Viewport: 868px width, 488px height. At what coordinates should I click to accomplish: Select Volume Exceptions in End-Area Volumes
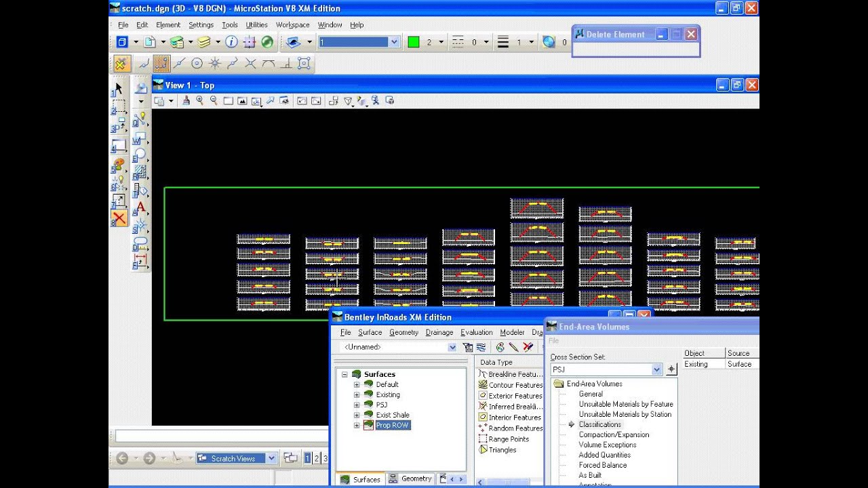point(608,445)
